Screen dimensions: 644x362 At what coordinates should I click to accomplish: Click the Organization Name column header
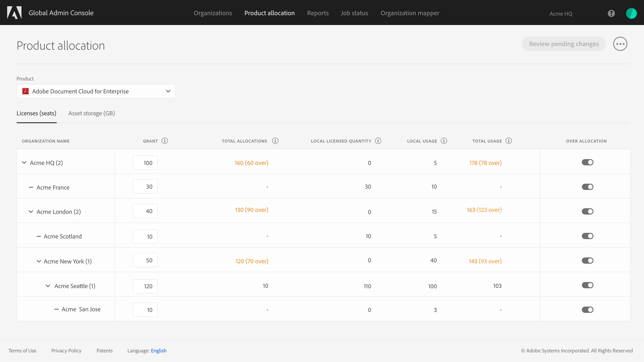point(46,141)
